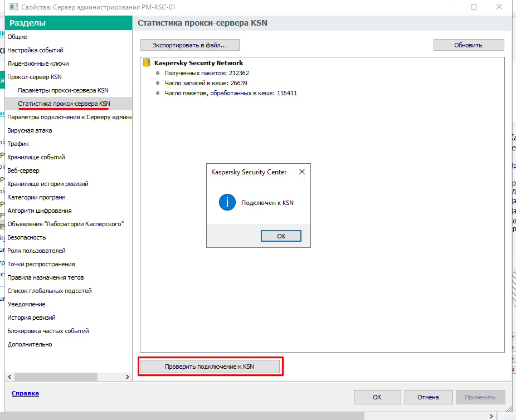
Task: Click the sections list scroll-left arrow
Action: 9,377
